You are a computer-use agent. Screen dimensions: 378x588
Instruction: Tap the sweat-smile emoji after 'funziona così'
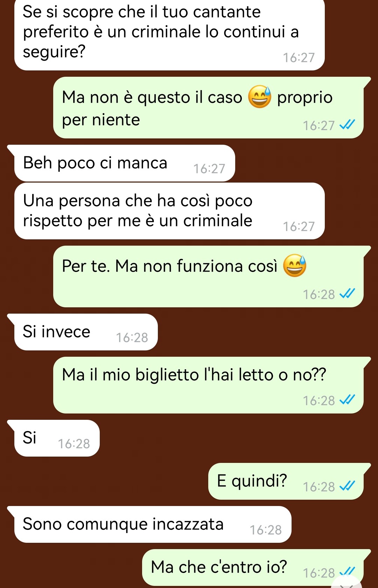point(294,266)
